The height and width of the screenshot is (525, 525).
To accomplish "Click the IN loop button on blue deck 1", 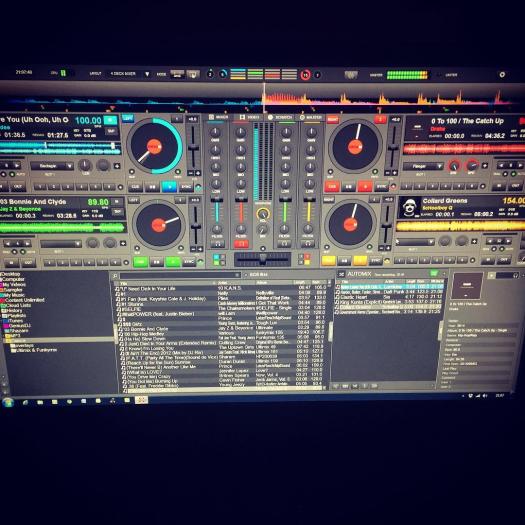I will pos(3,187).
